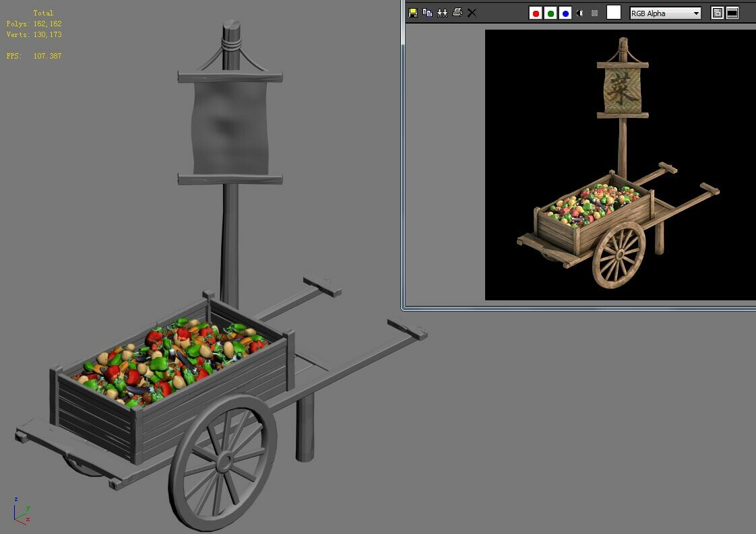Image resolution: width=756 pixels, height=534 pixels.
Task: Click the Clone Rendered Frame Window icon
Action: (442, 13)
